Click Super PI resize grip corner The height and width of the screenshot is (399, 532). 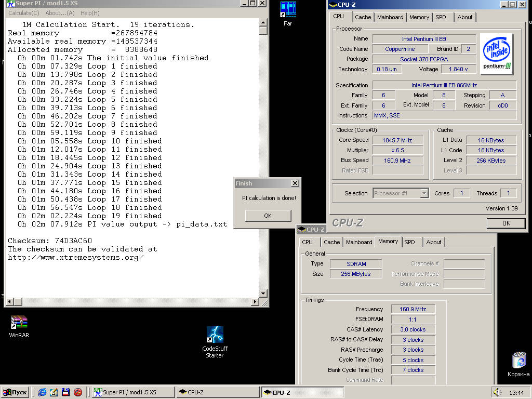tap(264, 302)
